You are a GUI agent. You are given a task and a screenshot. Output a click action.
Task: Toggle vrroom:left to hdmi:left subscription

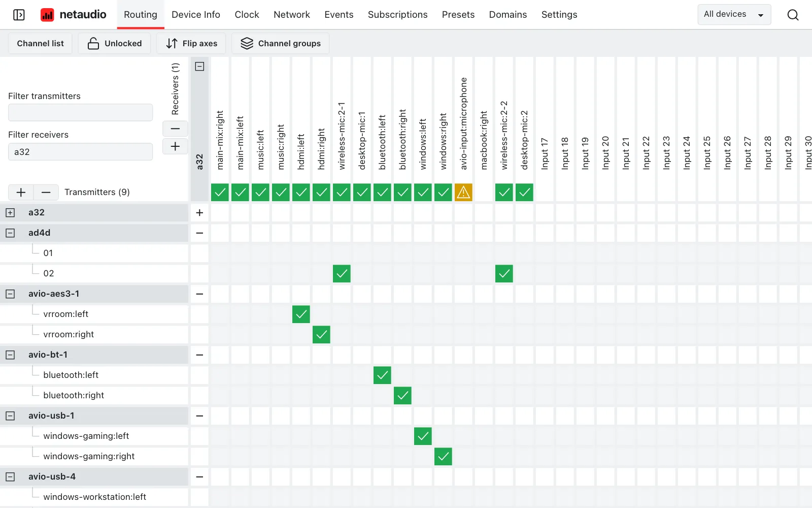point(301,314)
